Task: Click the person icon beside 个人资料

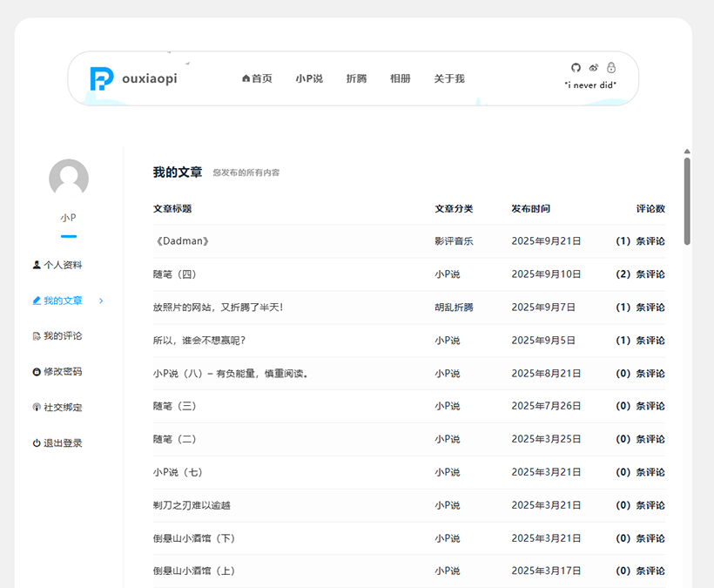Action: point(37,265)
